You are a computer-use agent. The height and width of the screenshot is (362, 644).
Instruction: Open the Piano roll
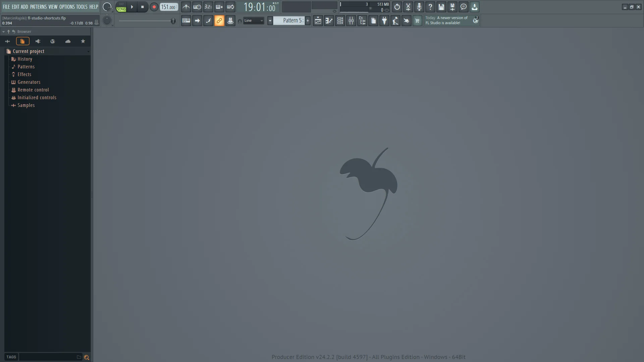(x=329, y=20)
